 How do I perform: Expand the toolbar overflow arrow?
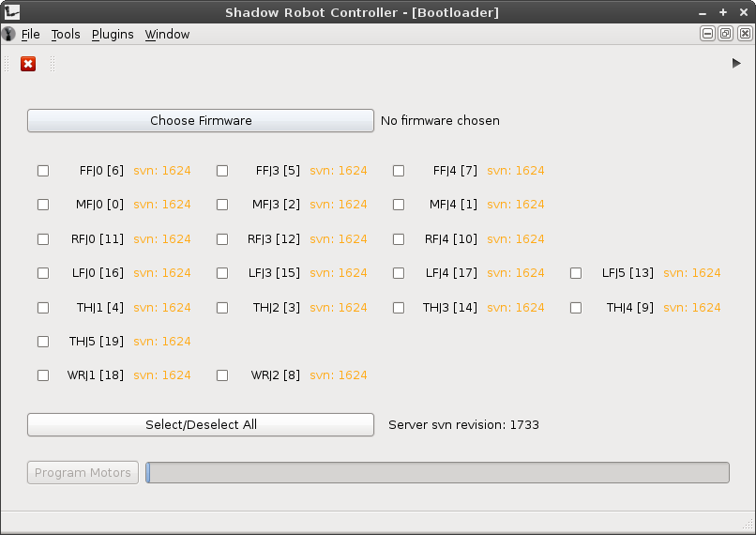pyautogui.click(x=736, y=63)
